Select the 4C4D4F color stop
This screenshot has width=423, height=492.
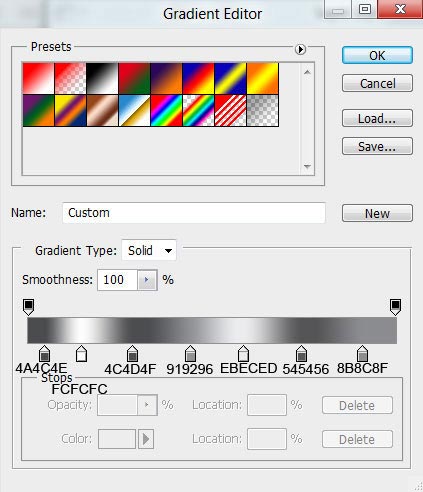tap(132, 354)
